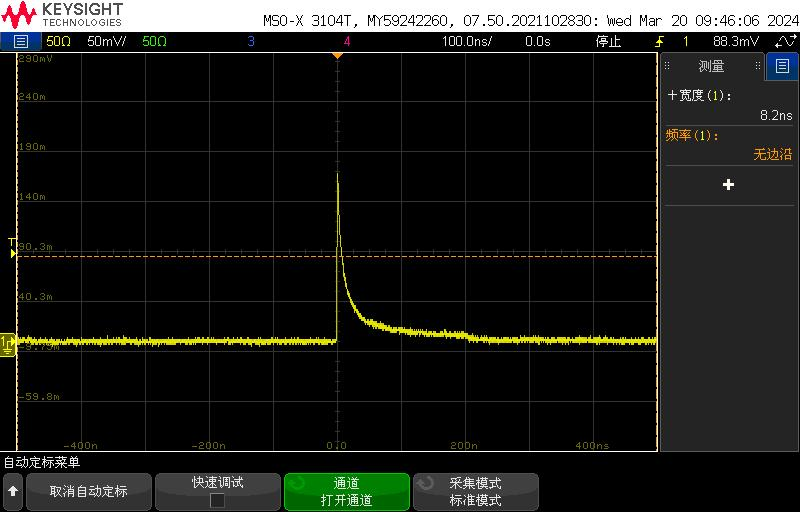The image size is (800, 512).
Task: Grab the right drag handle of 测量 panel
Action: point(758,66)
